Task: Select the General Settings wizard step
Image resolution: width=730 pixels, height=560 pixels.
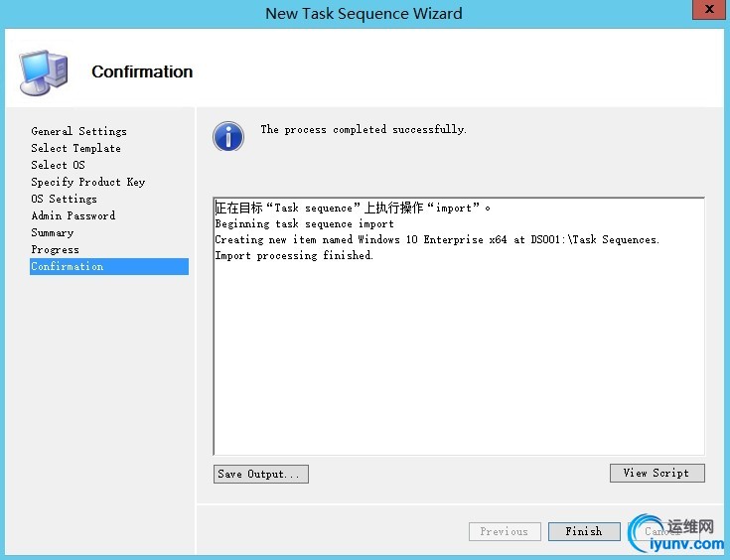Action: pyautogui.click(x=78, y=131)
